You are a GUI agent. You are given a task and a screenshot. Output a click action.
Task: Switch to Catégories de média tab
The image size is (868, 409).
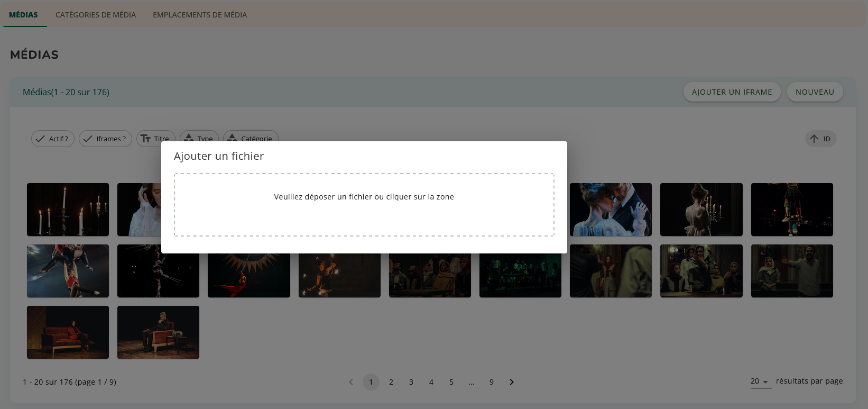96,15
